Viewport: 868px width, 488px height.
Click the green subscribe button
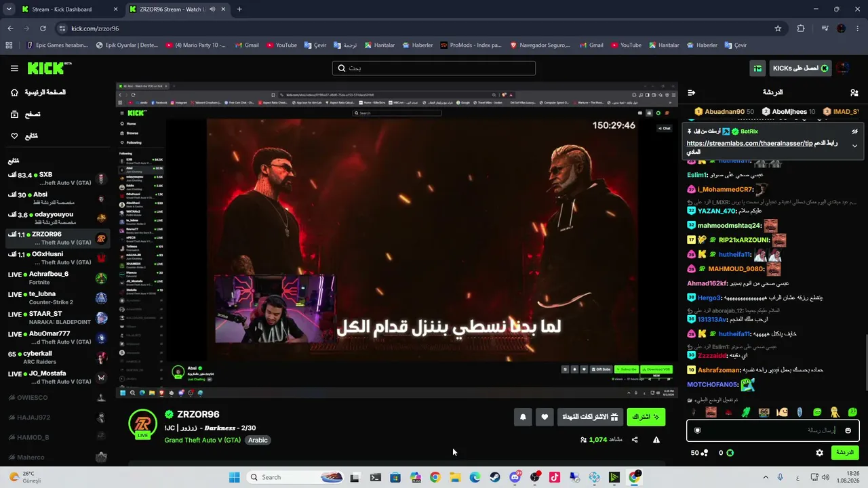pyautogui.click(x=646, y=418)
